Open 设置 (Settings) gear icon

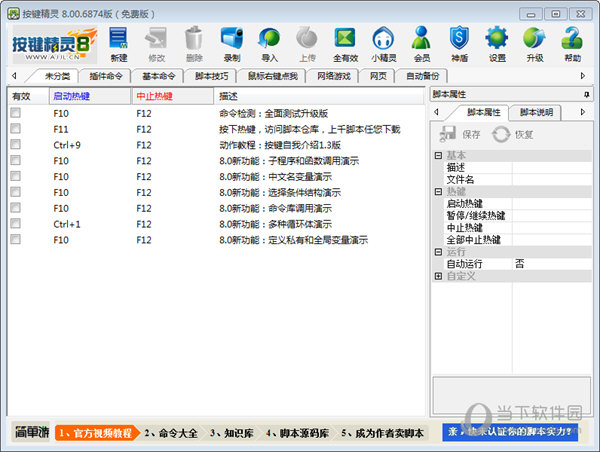pyautogui.click(x=497, y=44)
